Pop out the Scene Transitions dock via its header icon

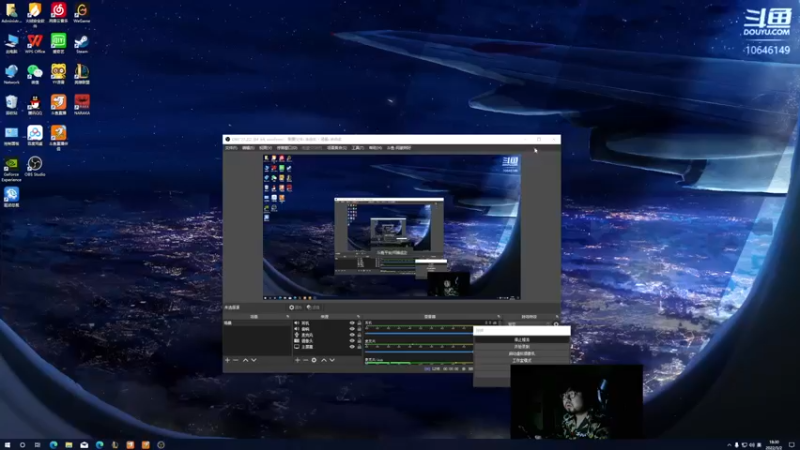[x=557, y=317]
